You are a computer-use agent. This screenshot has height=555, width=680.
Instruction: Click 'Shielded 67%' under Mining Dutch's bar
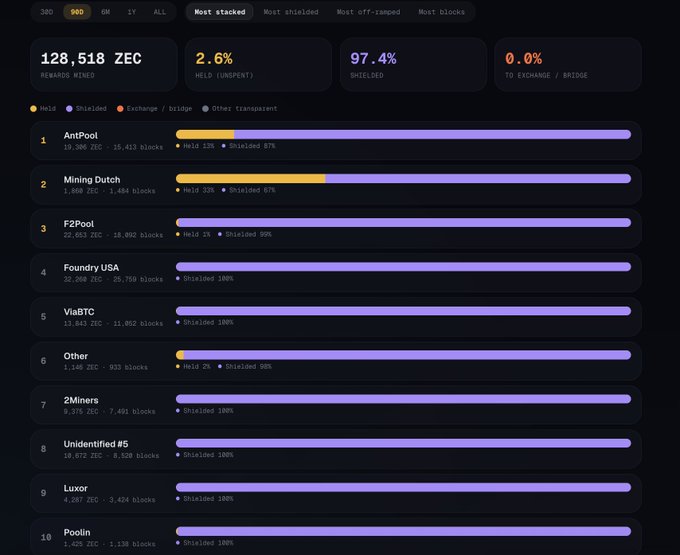[x=248, y=190]
